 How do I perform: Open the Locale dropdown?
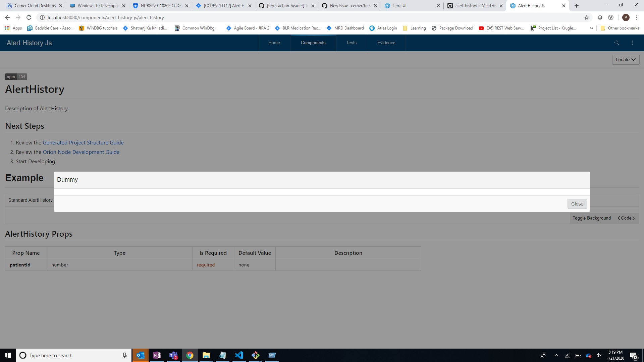pos(626,60)
